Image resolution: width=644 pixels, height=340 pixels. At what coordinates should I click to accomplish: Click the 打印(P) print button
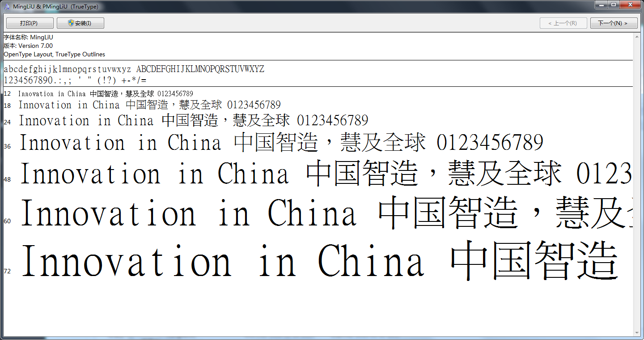coord(30,23)
